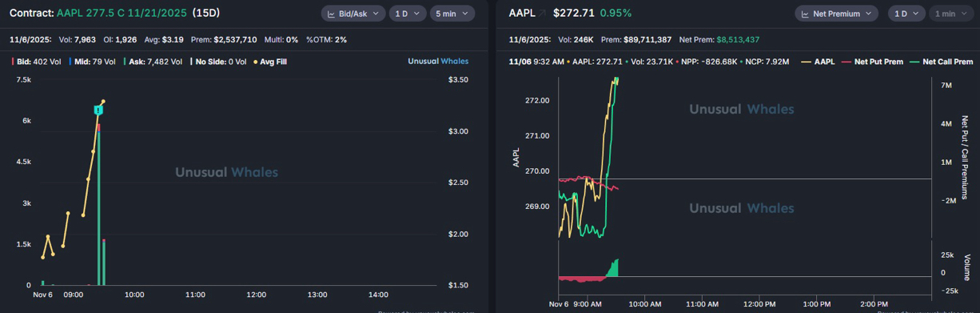
Task: Click the 'Prem: $89,711,387' value
Action: pyautogui.click(x=636, y=39)
